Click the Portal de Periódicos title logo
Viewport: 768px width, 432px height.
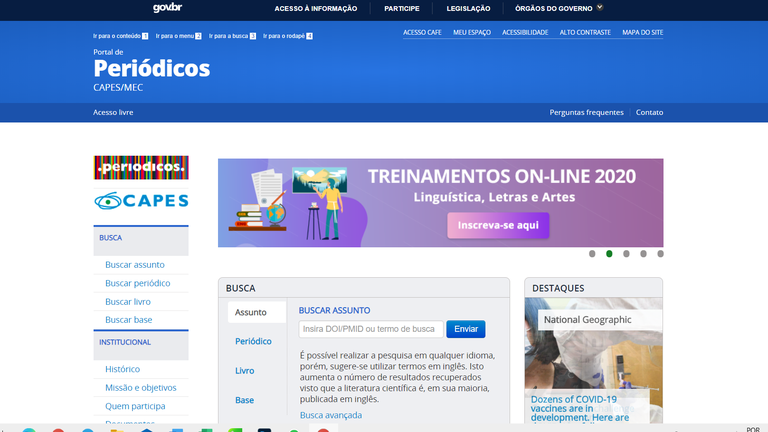coord(151,68)
